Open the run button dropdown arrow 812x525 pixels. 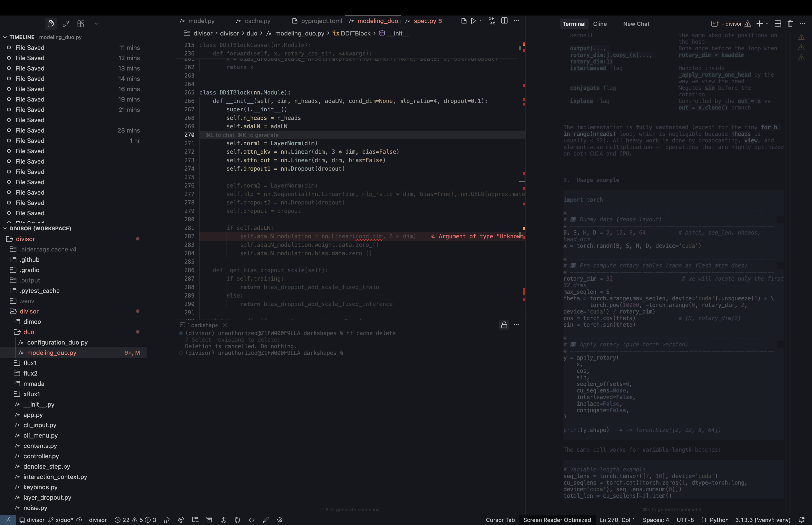tap(481, 21)
